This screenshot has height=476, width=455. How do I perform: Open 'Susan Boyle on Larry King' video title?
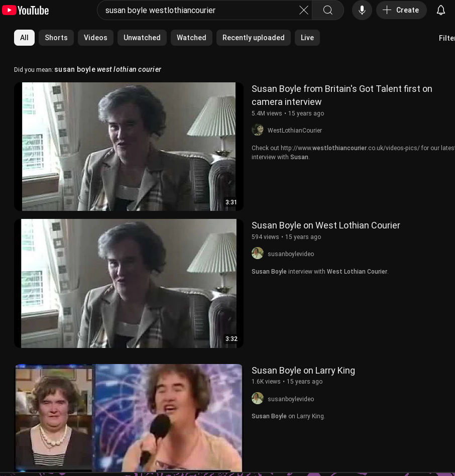pos(303,371)
